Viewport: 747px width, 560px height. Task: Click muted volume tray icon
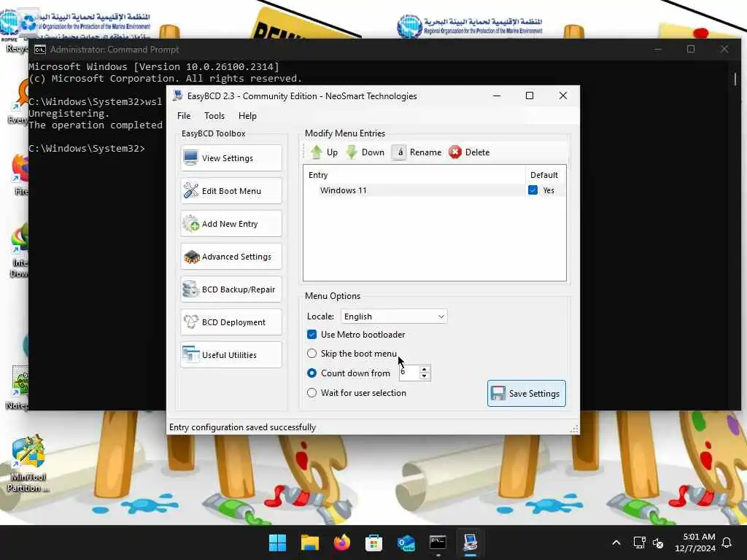pos(659,542)
